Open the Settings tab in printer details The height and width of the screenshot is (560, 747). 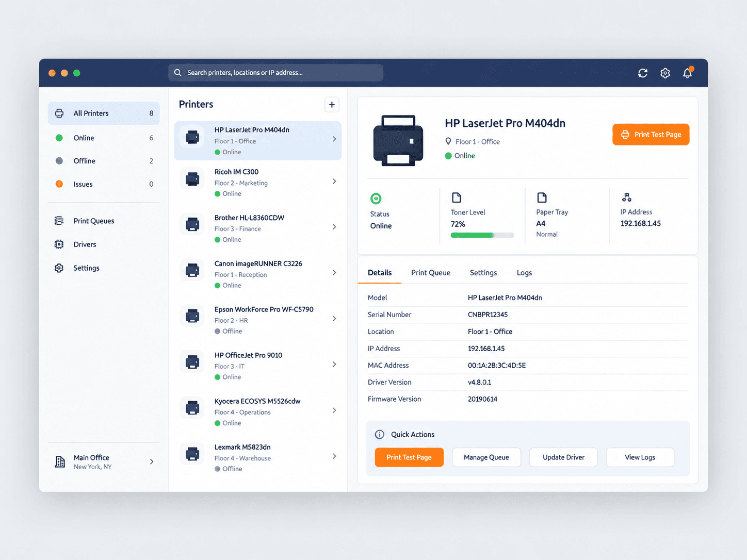coord(483,273)
